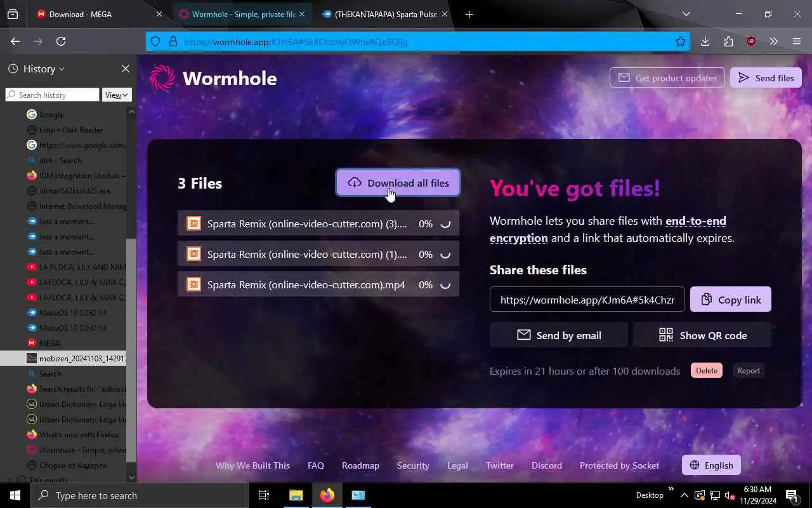Close the Download - MEGA tab
Image resolution: width=812 pixels, height=508 pixels.
tap(159, 14)
